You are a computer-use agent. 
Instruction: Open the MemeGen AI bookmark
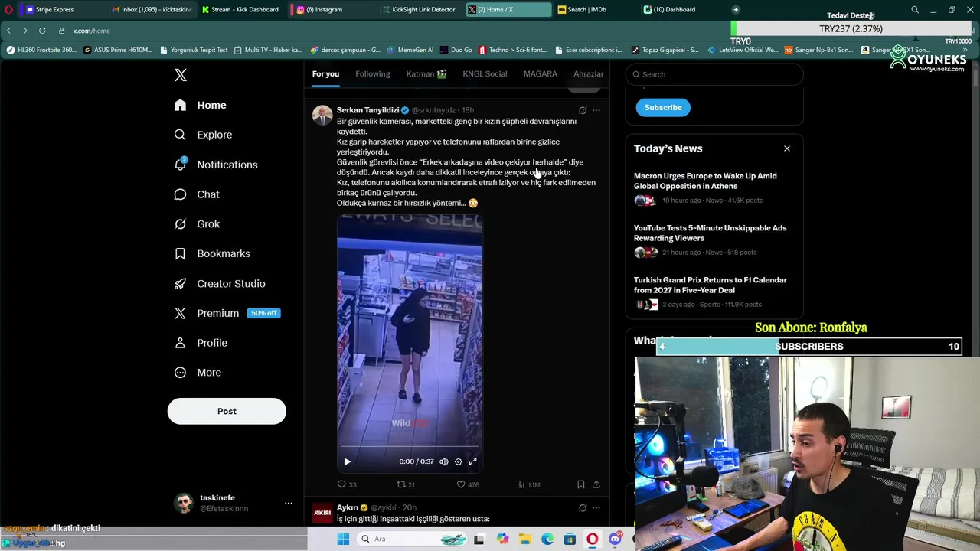410,50
